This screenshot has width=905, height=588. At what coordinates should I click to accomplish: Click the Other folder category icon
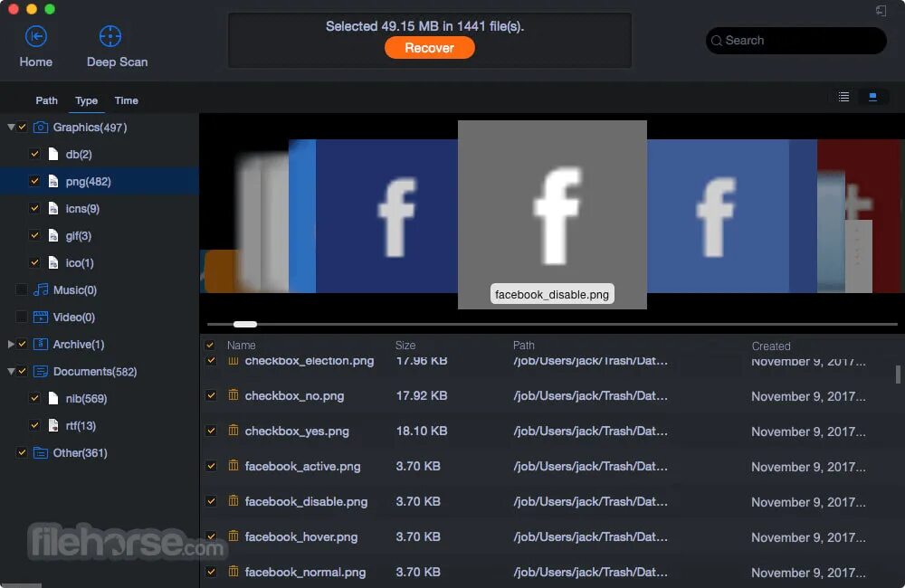coord(41,452)
